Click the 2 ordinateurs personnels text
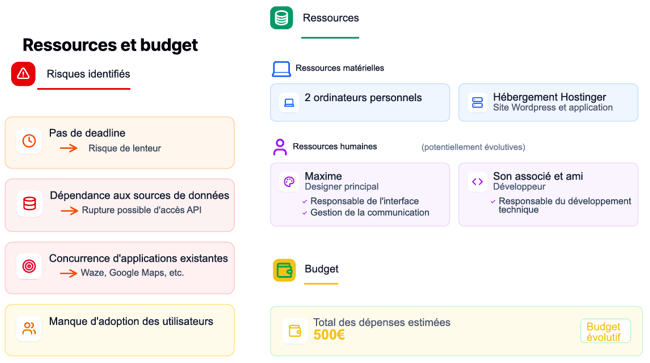This screenshot has height=363, width=650. point(363,98)
